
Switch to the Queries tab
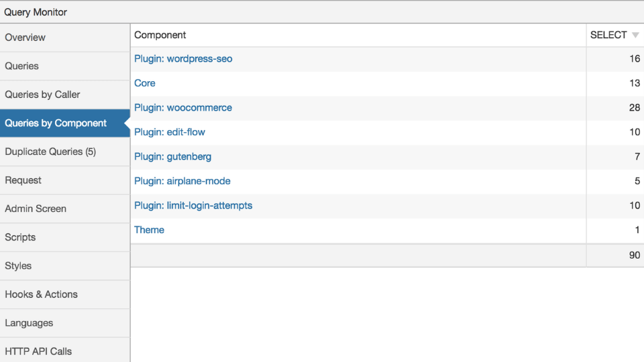pyautogui.click(x=65, y=66)
